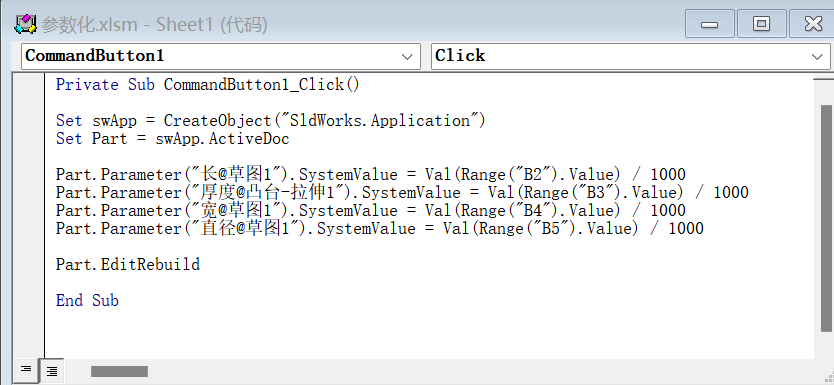Viewport: 834px width, 385px height.
Task: Place cursor on Part.EditRebuild line
Action: (128, 264)
